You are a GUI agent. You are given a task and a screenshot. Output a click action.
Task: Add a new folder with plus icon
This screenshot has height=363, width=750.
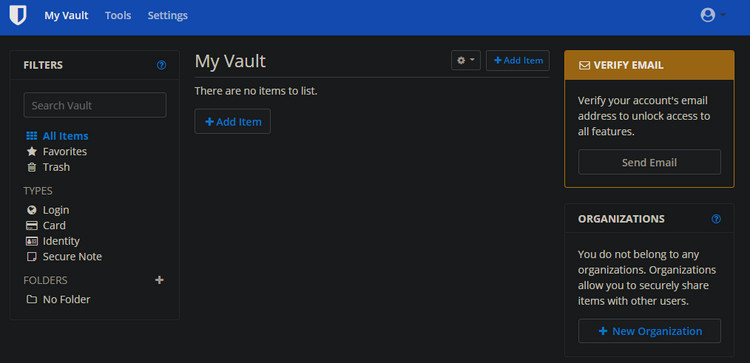pyautogui.click(x=160, y=280)
